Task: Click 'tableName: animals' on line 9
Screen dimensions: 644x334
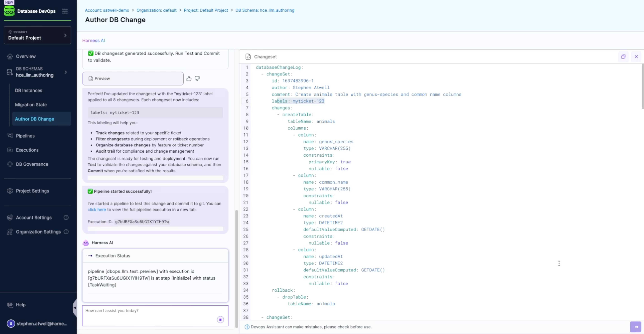Action: click(311, 121)
